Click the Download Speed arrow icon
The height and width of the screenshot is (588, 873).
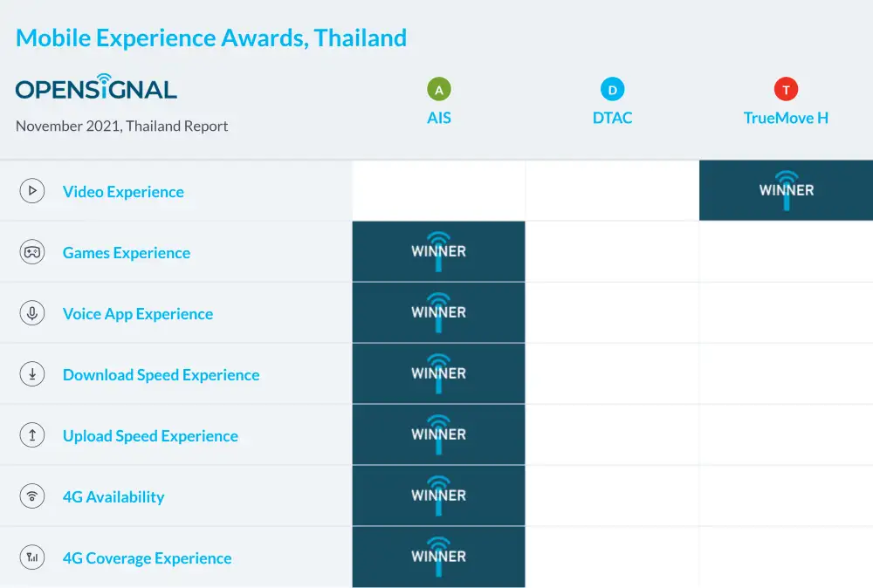point(32,374)
